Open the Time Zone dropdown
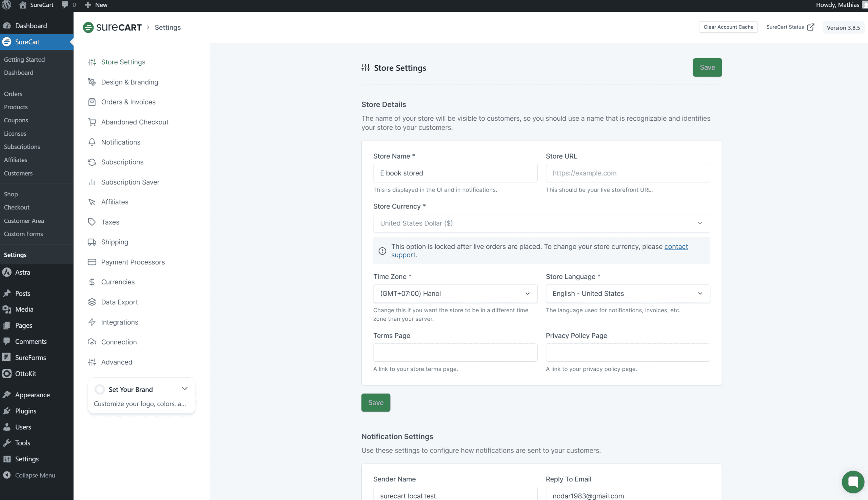868x500 pixels. 455,294
